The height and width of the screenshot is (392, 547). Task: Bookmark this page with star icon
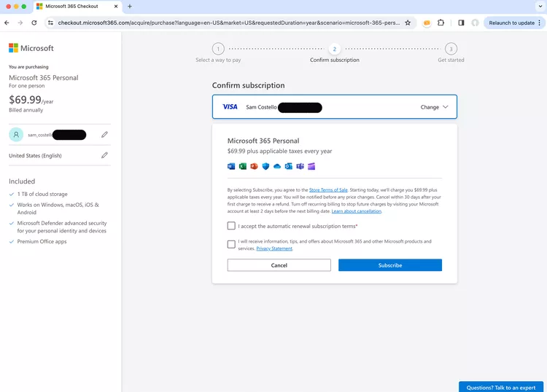click(x=408, y=23)
